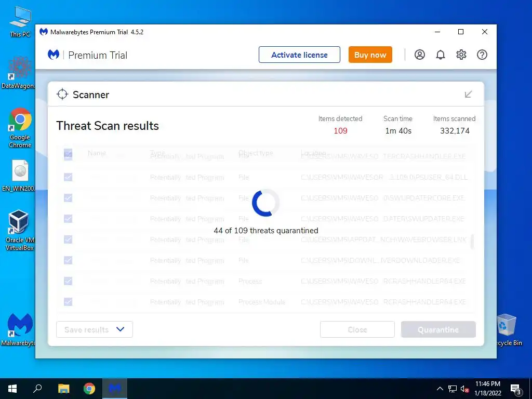532x399 pixels.
Task: Click the Close button in the scanner
Action: coord(357,329)
